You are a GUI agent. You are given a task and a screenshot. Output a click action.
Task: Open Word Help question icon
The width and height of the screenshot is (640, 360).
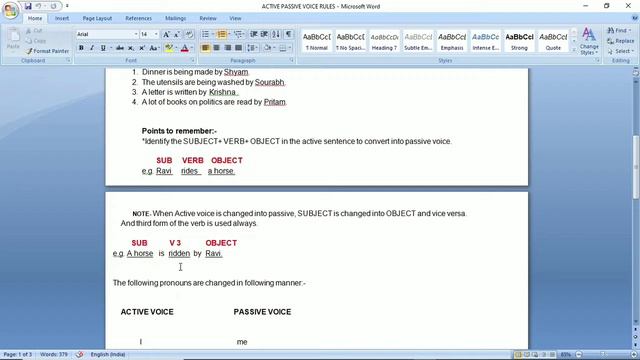point(635,18)
